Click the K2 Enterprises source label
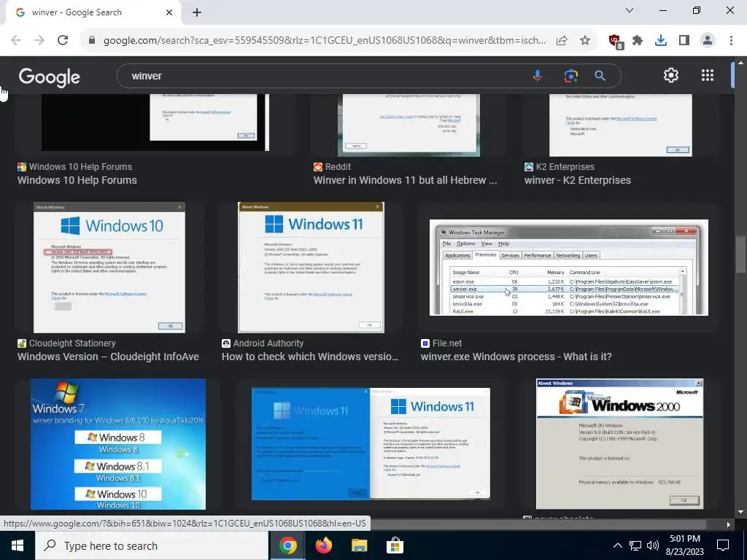Screen dimensions: 747x560 point(565,167)
